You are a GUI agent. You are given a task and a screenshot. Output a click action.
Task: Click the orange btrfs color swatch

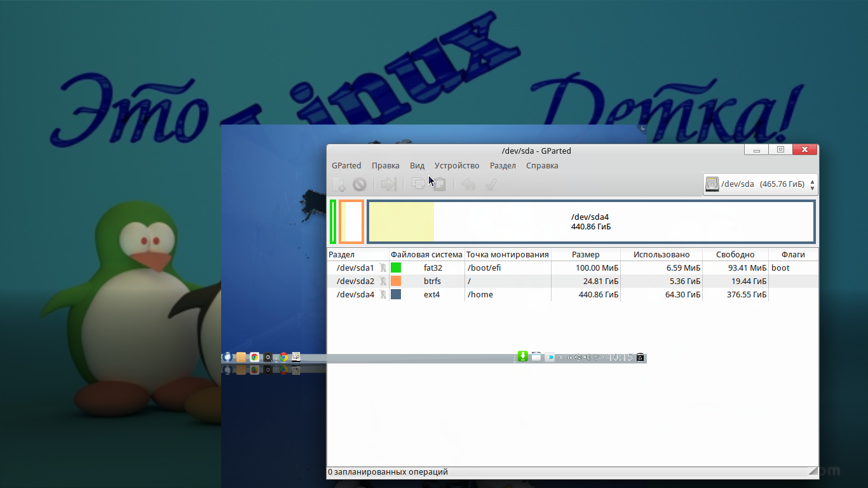coord(396,281)
